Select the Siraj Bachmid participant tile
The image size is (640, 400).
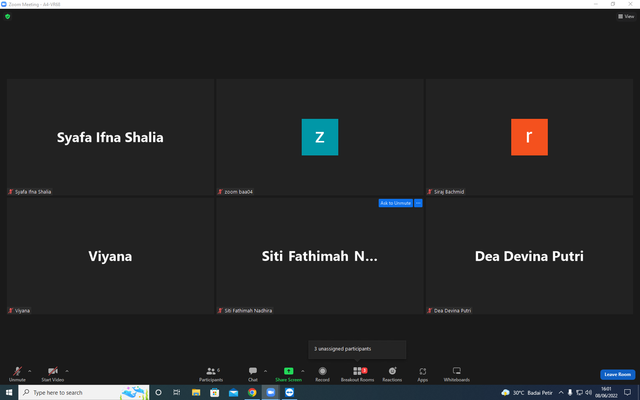pos(529,137)
